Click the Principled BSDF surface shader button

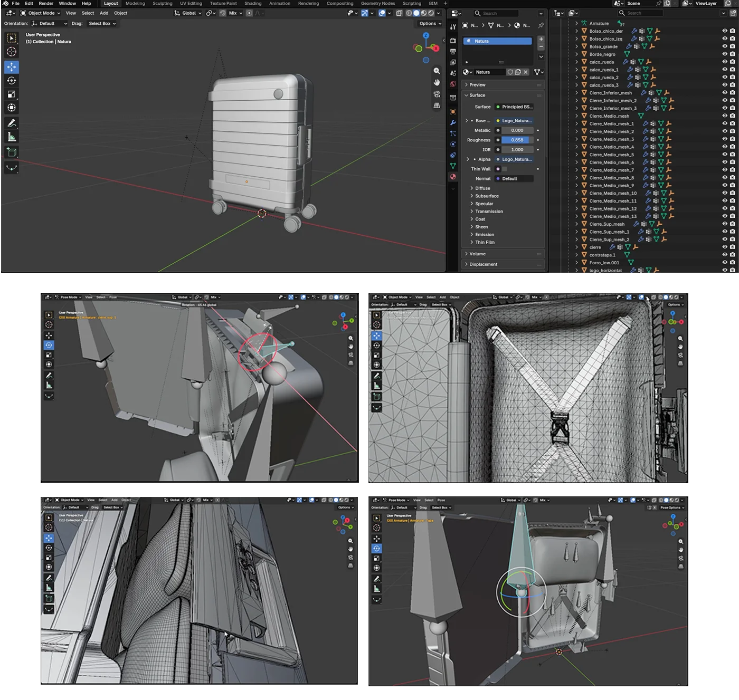tap(514, 107)
